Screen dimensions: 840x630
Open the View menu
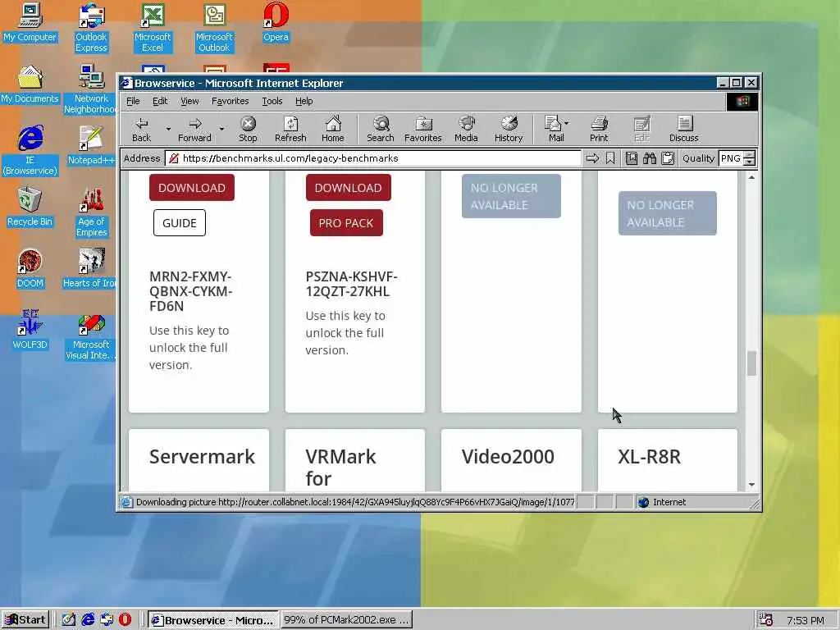[189, 101]
